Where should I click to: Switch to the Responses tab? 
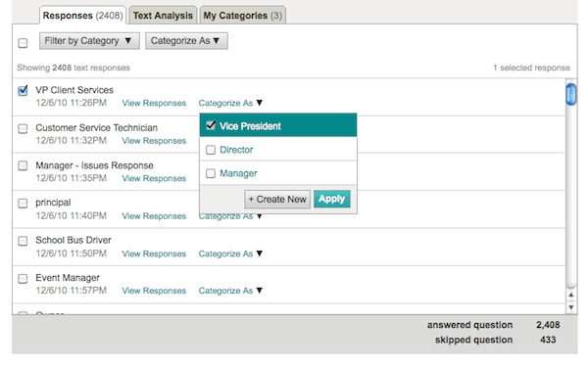(x=82, y=16)
